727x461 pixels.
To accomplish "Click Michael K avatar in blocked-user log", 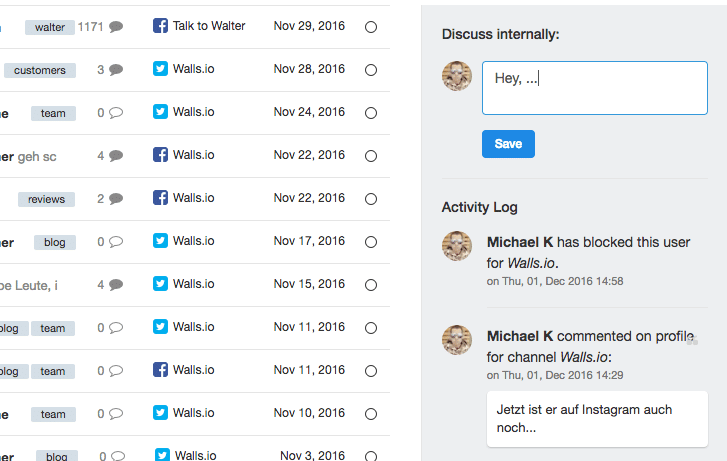I will (x=457, y=246).
